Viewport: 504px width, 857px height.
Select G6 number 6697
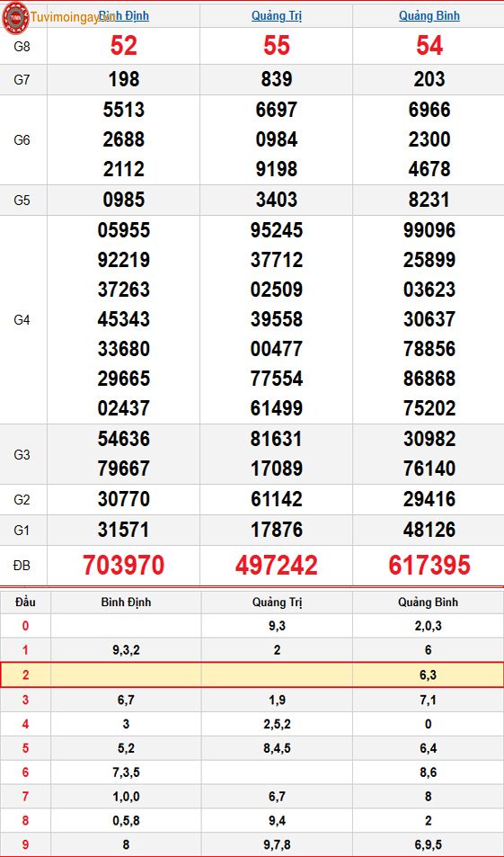point(277,110)
